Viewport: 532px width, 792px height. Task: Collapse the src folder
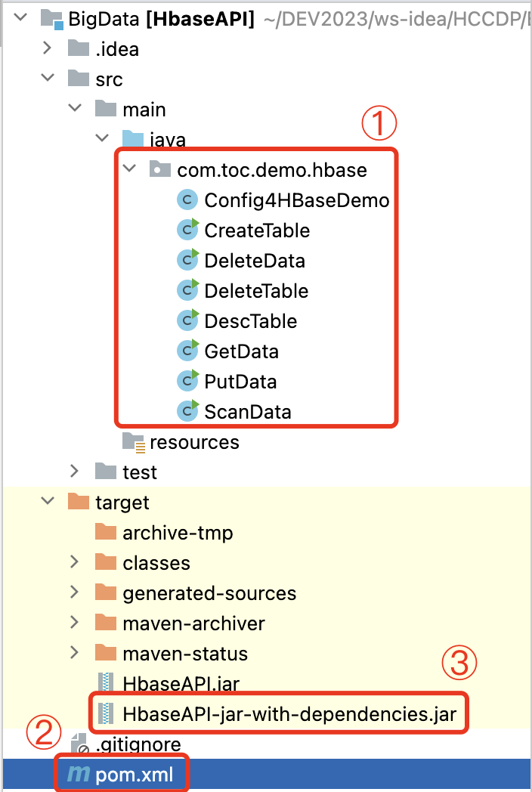coord(48,79)
